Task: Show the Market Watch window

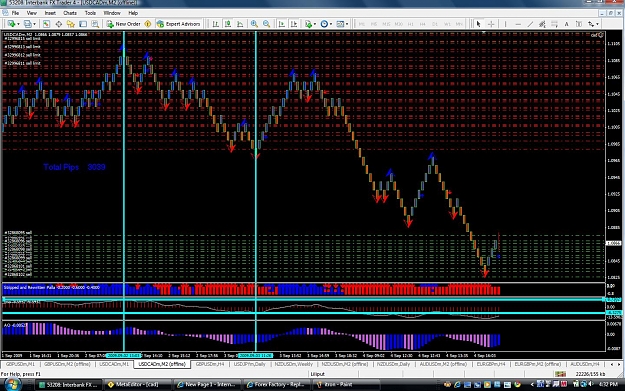Action: click(x=46, y=24)
